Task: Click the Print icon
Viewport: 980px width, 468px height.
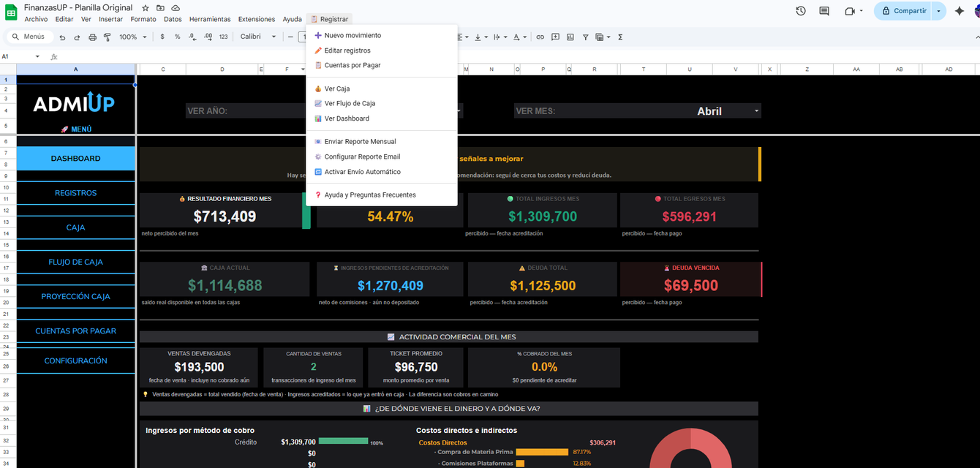Action: (92, 37)
